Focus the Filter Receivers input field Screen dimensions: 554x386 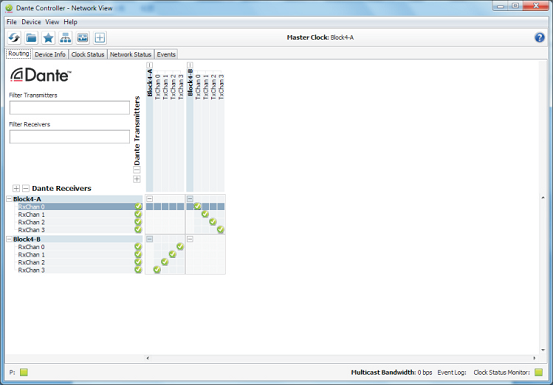point(70,137)
